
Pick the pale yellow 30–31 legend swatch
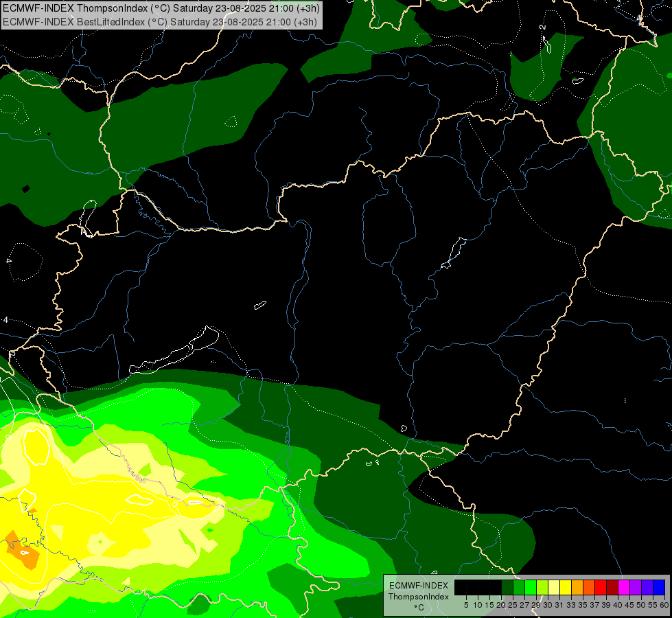click(554, 587)
